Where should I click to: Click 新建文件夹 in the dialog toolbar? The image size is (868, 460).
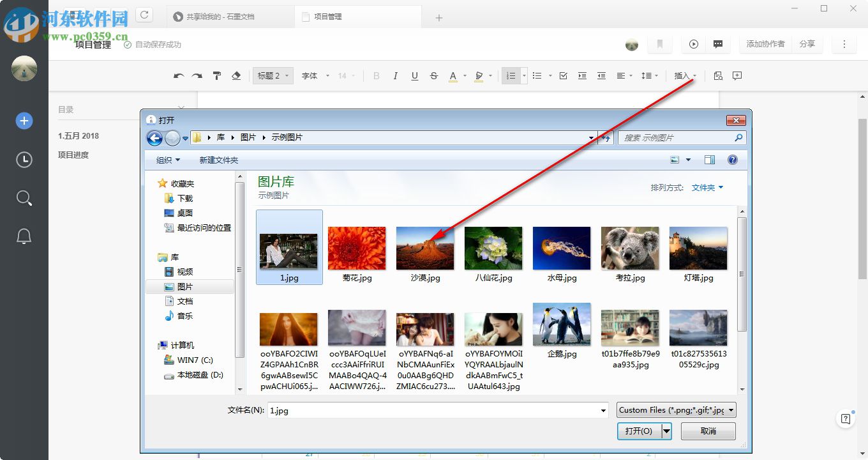[218, 160]
